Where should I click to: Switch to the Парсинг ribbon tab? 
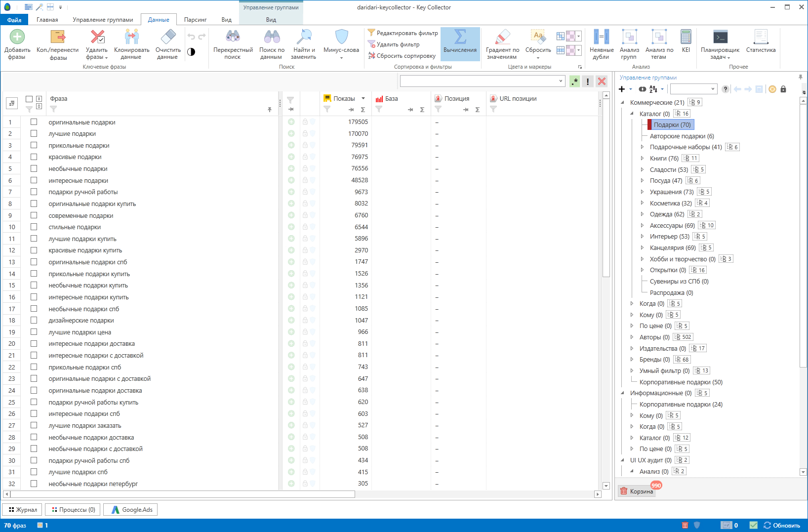[195, 20]
